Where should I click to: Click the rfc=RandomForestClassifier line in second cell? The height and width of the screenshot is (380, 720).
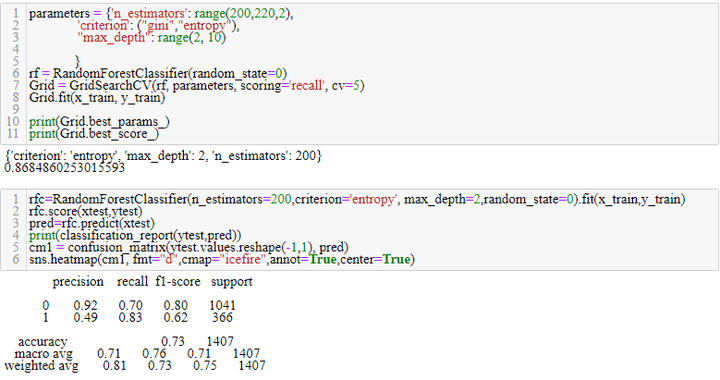point(357,199)
